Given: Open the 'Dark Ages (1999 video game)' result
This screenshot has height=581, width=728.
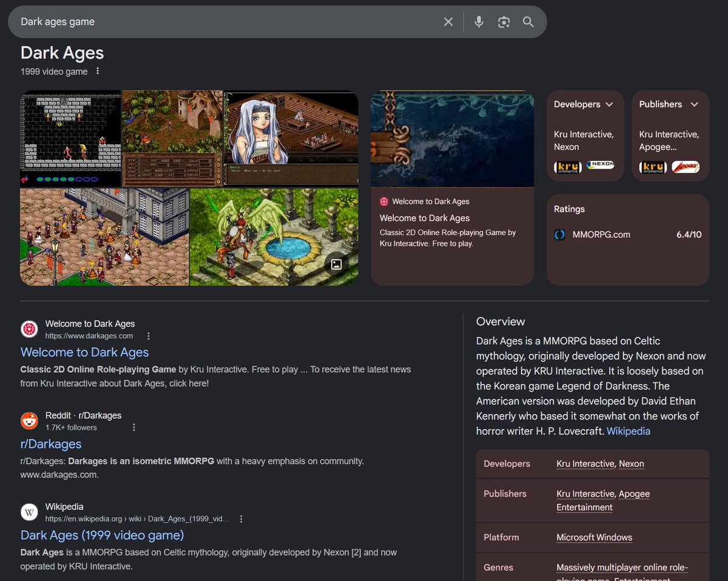Looking at the screenshot, I should coord(102,535).
